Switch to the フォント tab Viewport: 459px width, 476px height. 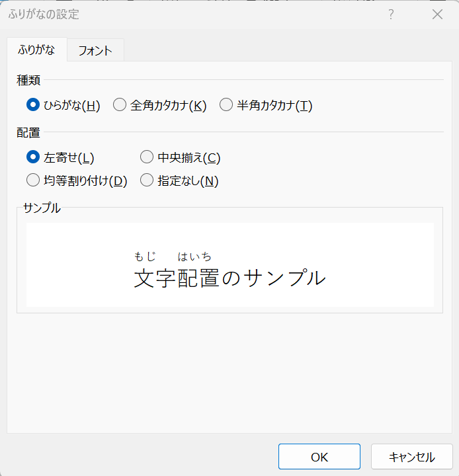coord(95,50)
